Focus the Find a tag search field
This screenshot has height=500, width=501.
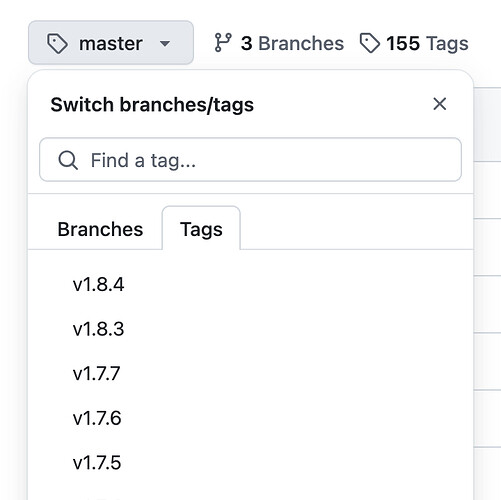click(250, 160)
